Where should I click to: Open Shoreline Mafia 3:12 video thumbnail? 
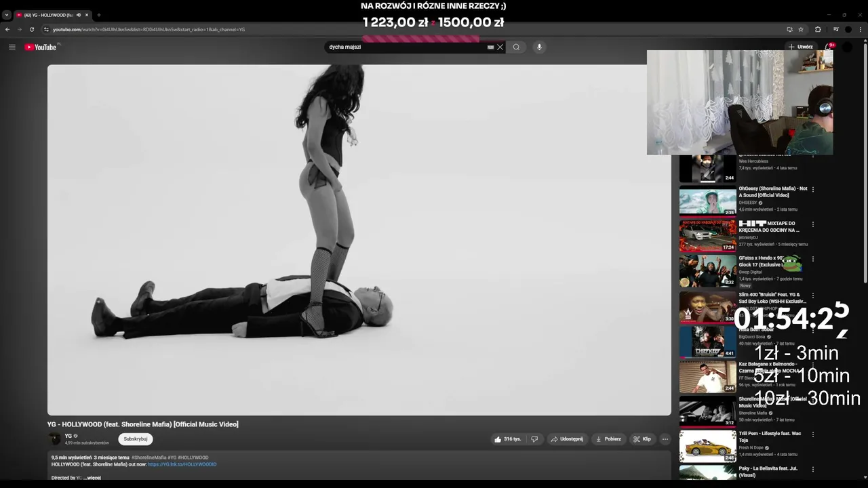(x=707, y=411)
